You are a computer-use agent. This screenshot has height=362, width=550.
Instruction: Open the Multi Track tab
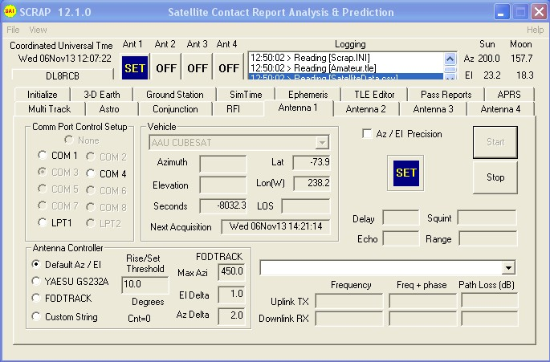[x=49, y=109]
